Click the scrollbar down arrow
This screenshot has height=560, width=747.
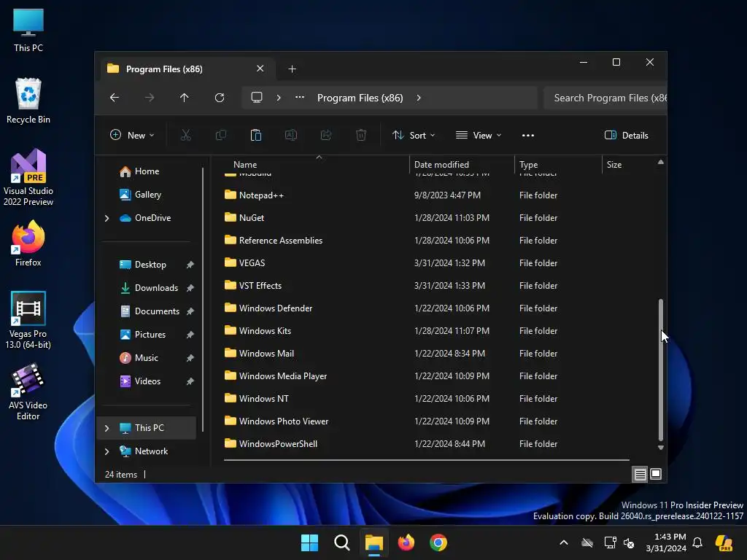(x=661, y=448)
